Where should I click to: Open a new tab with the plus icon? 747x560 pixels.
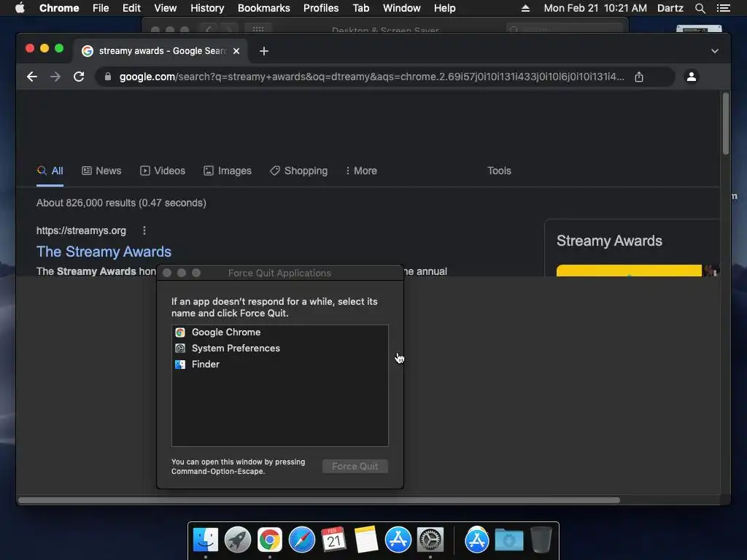pyautogui.click(x=264, y=51)
